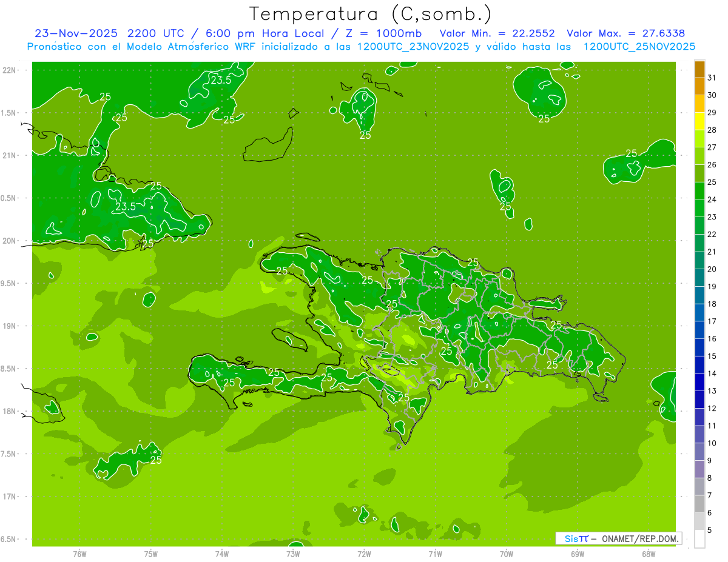Click the '20' value on color scale

[712, 269]
